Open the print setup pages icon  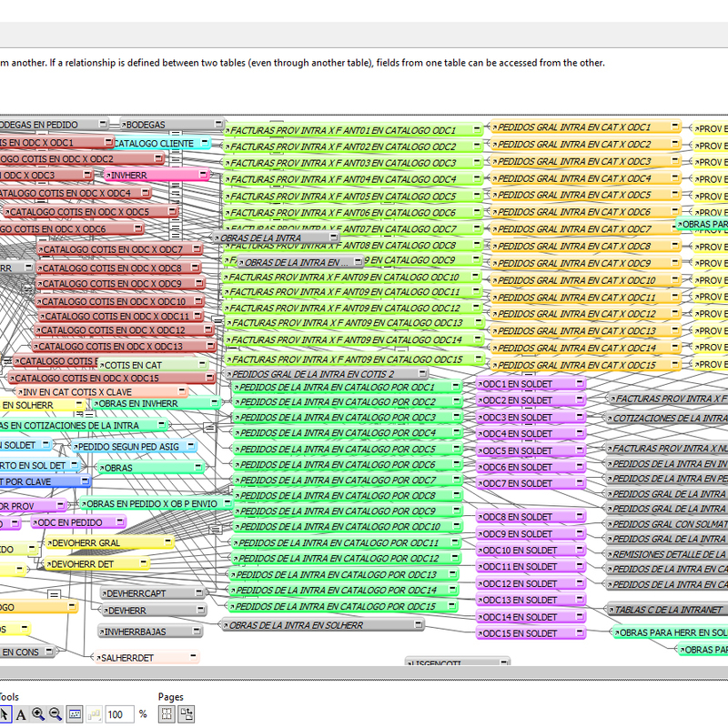[187, 714]
